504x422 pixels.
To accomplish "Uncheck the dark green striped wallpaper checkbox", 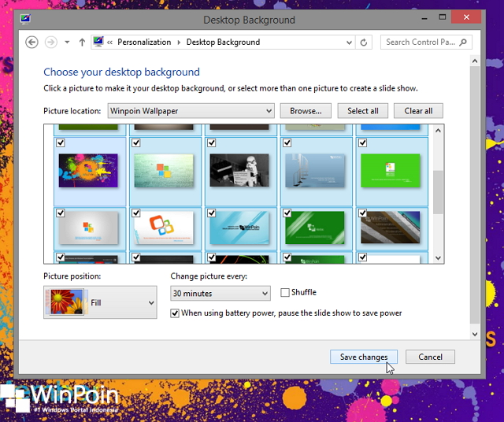I will click(x=287, y=213).
